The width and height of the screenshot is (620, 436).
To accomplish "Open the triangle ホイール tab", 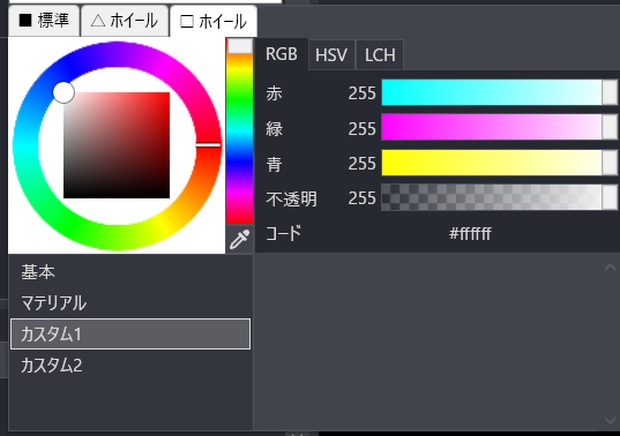I will pyautogui.click(x=125, y=21).
